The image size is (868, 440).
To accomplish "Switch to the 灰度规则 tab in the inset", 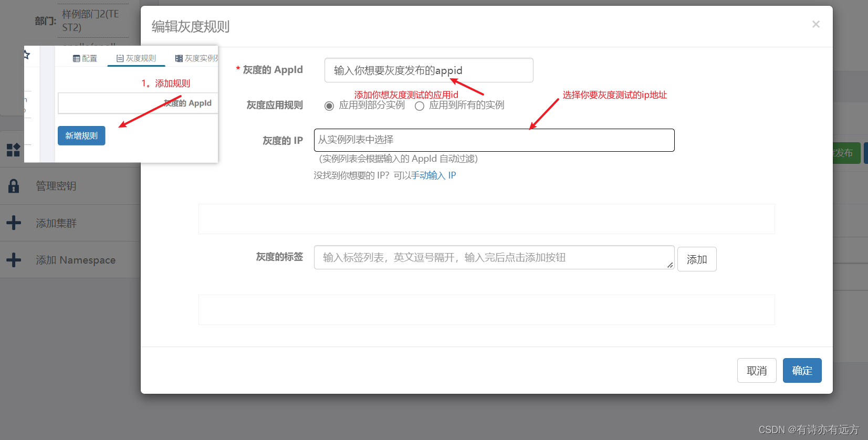I will (136, 58).
